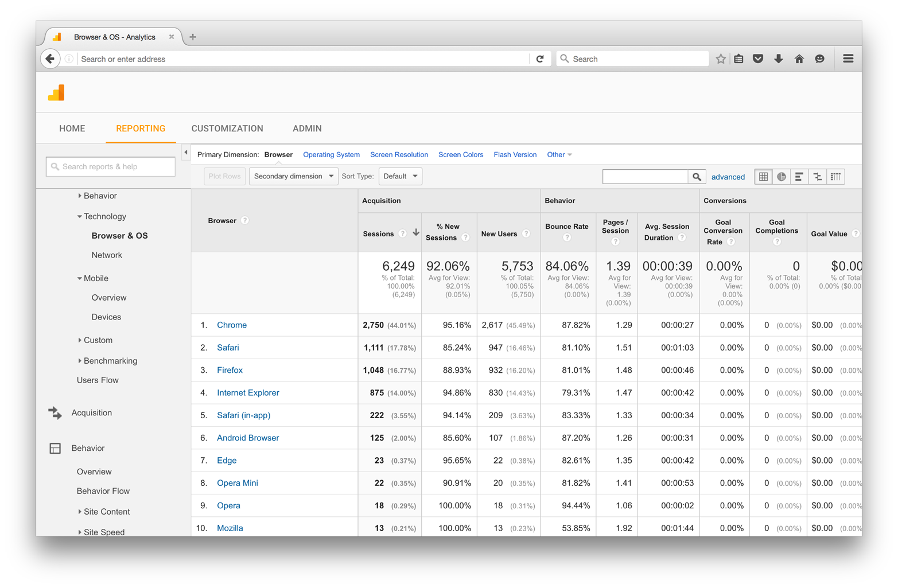Select the data table view icon
This screenshot has height=588, width=898.
click(763, 177)
